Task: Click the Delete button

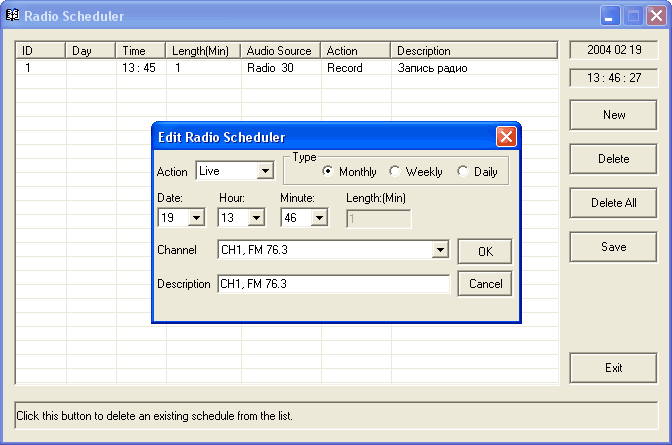Action: 613,159
